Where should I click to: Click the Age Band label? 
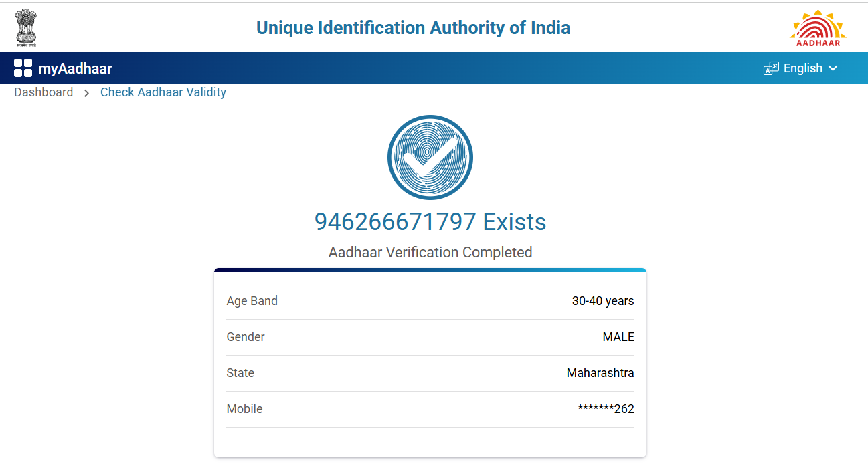click(252, 301)
